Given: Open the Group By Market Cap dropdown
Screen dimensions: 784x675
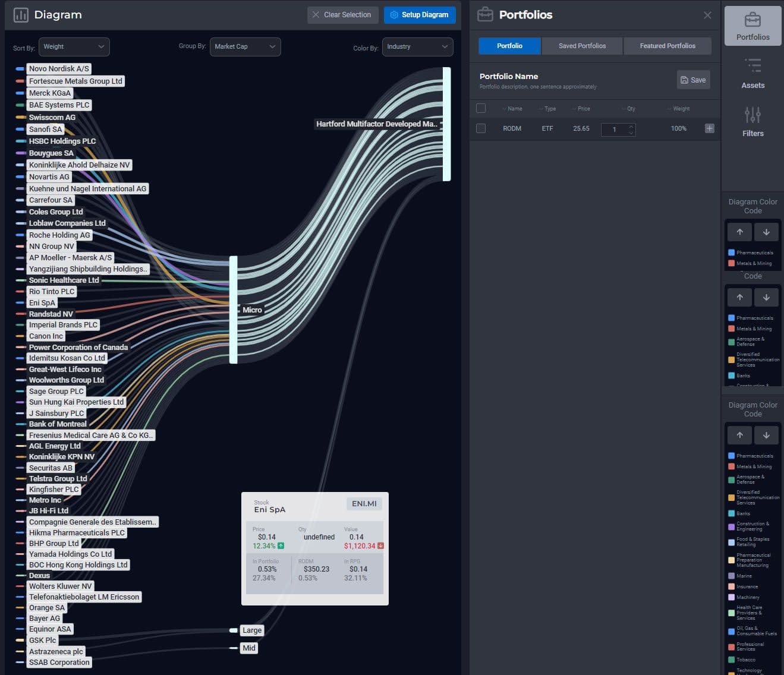Looking at the screenshot, I should (245, 46).
